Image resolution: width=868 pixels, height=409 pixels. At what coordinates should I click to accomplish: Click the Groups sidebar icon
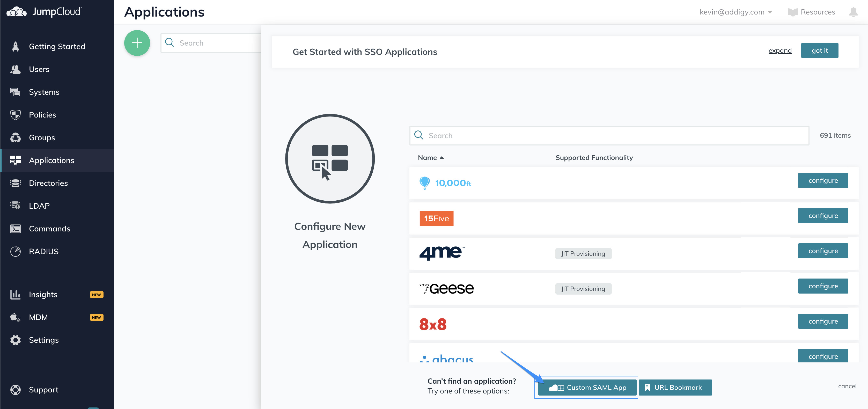click(x=16, y=138)
